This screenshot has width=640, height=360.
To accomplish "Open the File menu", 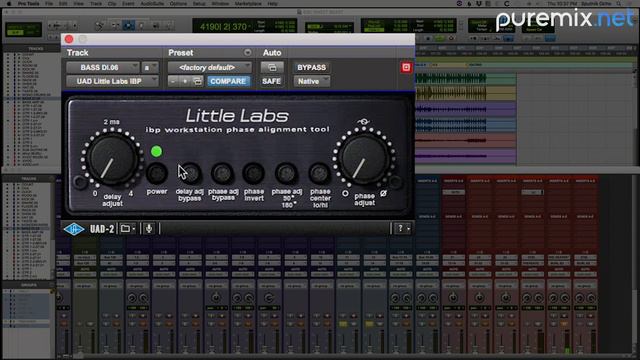I will pyautogui.click(x=49, y=3).
